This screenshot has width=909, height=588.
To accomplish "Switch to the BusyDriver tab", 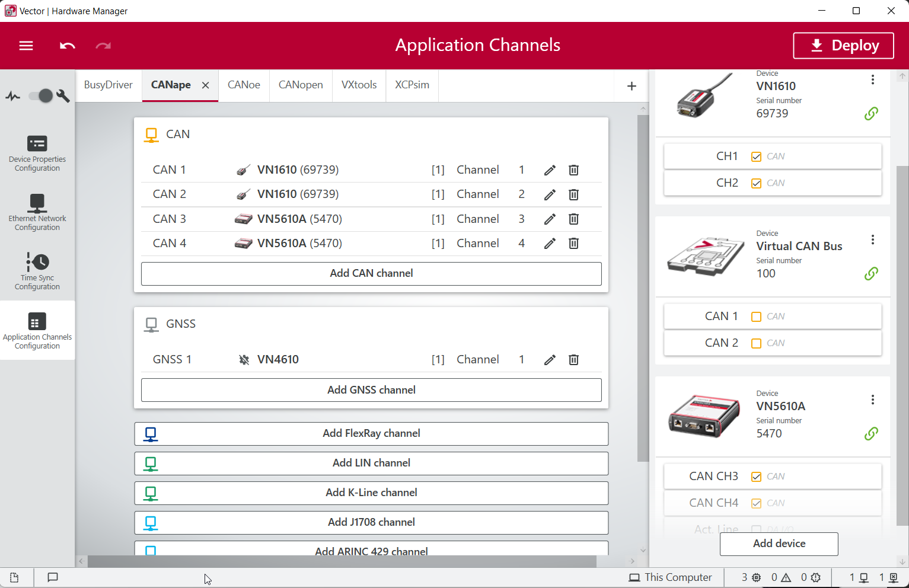I will tap(109, 85).
